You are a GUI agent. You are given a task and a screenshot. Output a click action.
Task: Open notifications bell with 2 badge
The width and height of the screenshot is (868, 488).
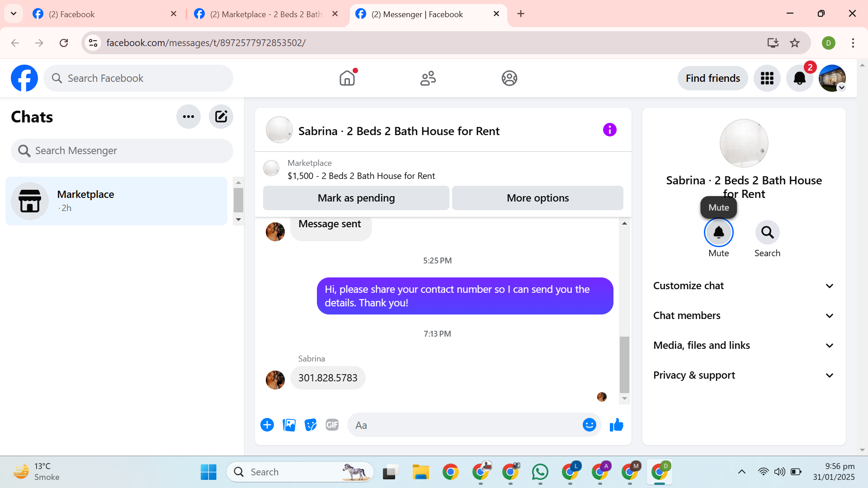(800, 78)
